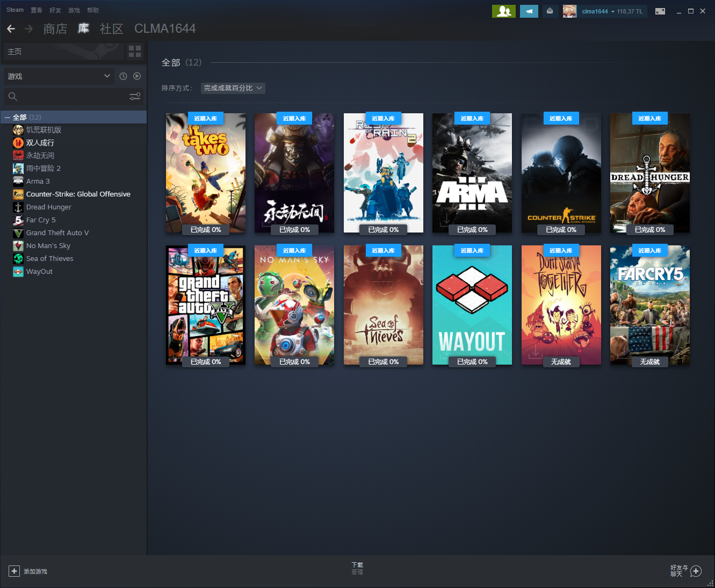Image resolution: width=715 pixels, height=588 pixels.
Task: Open the 好友 menu
Action: pos(55,10)
